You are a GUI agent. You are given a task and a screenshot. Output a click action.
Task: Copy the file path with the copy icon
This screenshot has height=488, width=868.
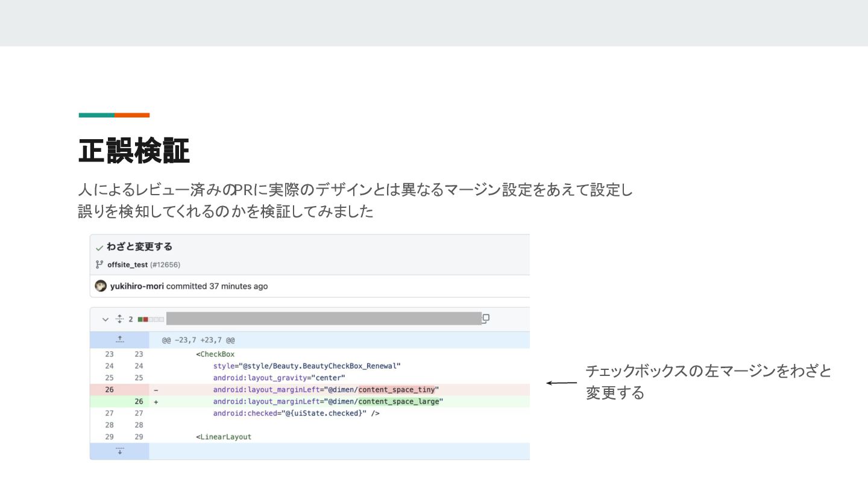(485, 319)
